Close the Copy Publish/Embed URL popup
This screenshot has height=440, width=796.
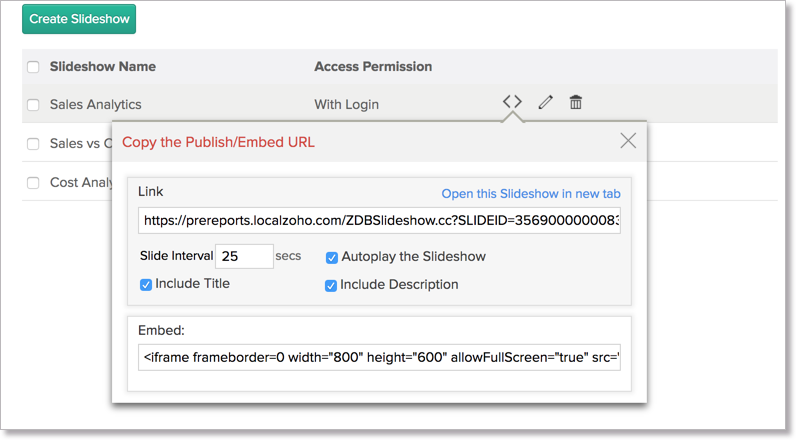tap(628, 141)
